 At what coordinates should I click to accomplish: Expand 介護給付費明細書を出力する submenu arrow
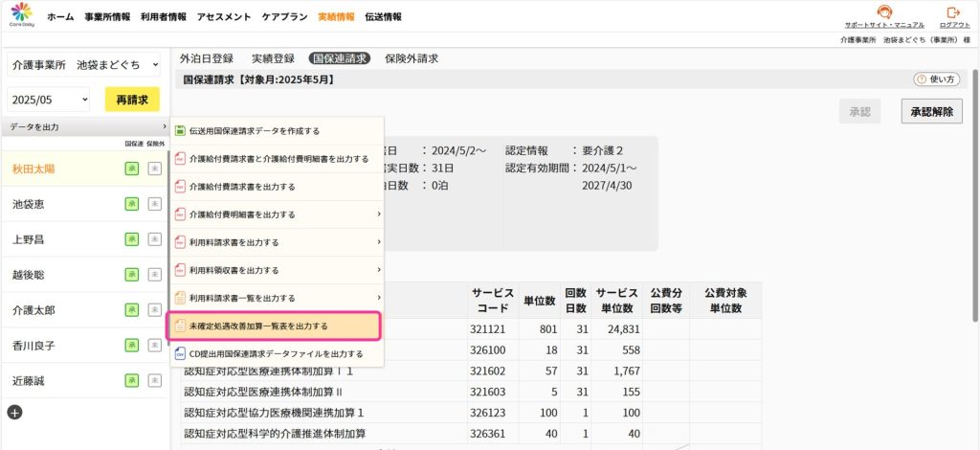click(x=379, y=214)
